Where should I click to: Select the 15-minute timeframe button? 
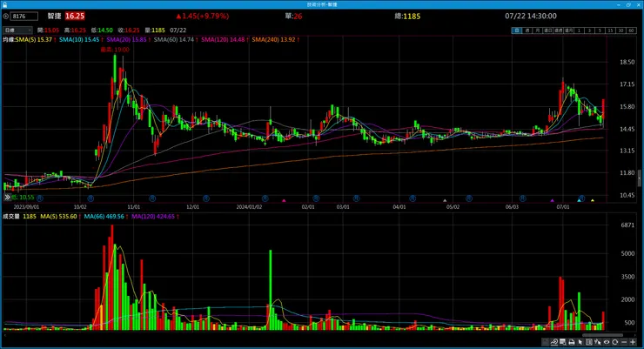tap(610, 30)
